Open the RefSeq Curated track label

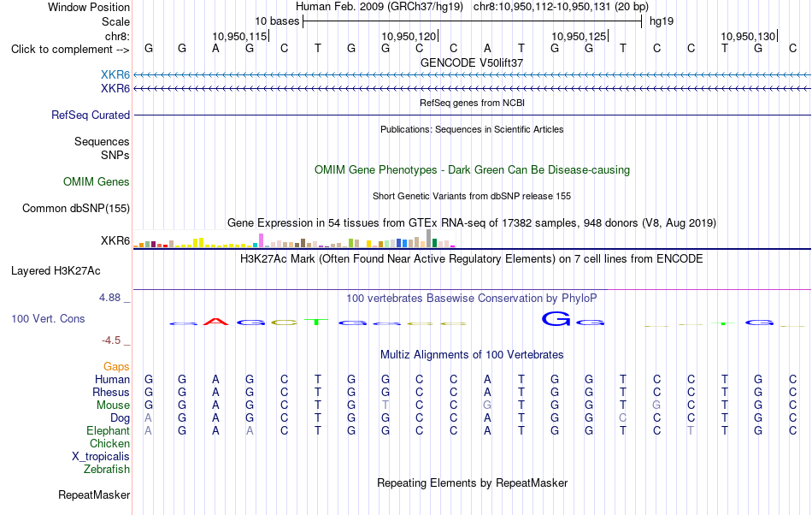(91, 115)
